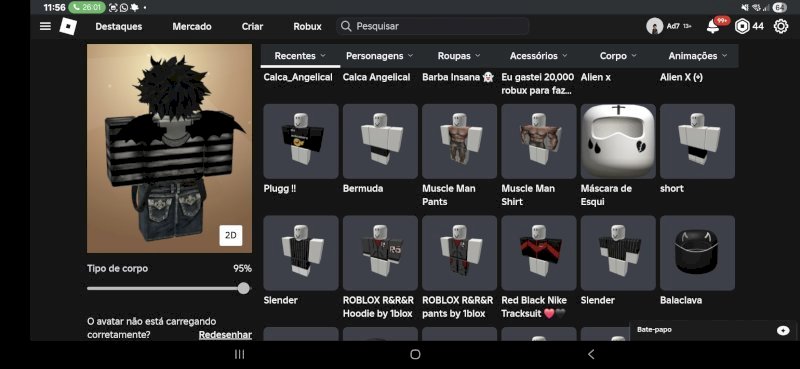Go to Roblox home via logo

68,26
